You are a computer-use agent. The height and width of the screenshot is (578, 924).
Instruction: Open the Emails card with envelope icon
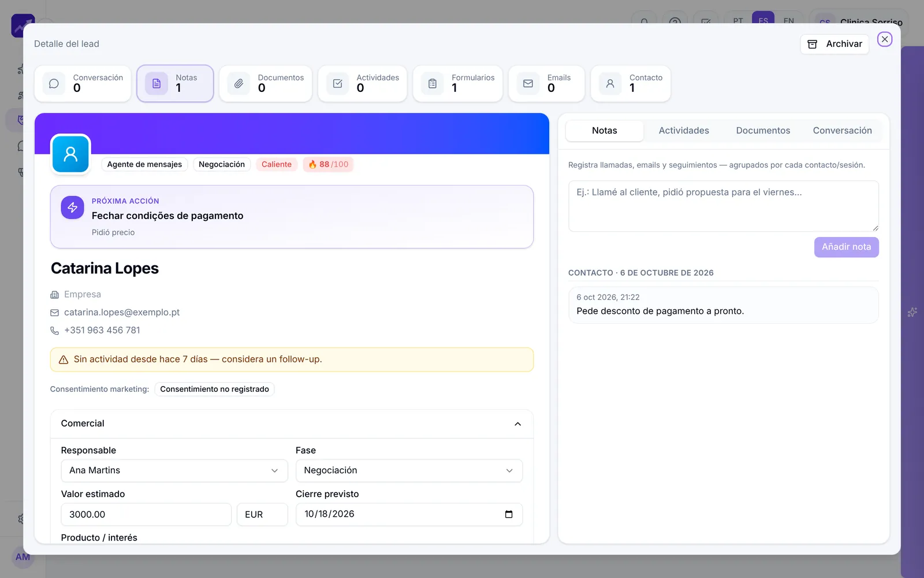(x=547, y=84)
